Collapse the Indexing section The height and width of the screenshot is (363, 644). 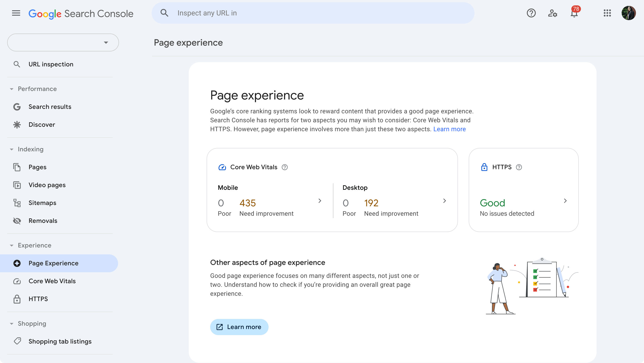(x=12, y=149)
